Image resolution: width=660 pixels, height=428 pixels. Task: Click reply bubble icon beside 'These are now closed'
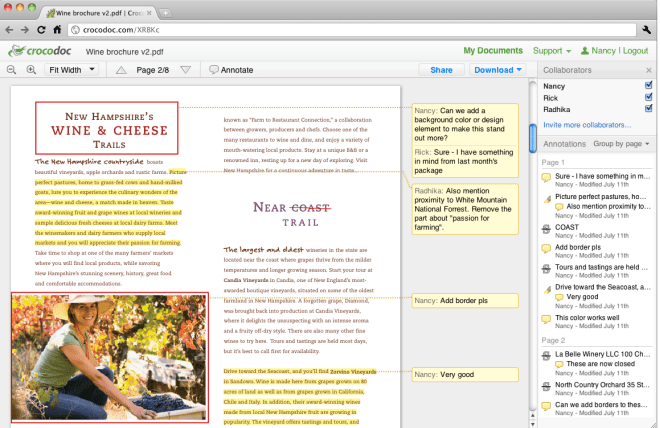point(559,364)
